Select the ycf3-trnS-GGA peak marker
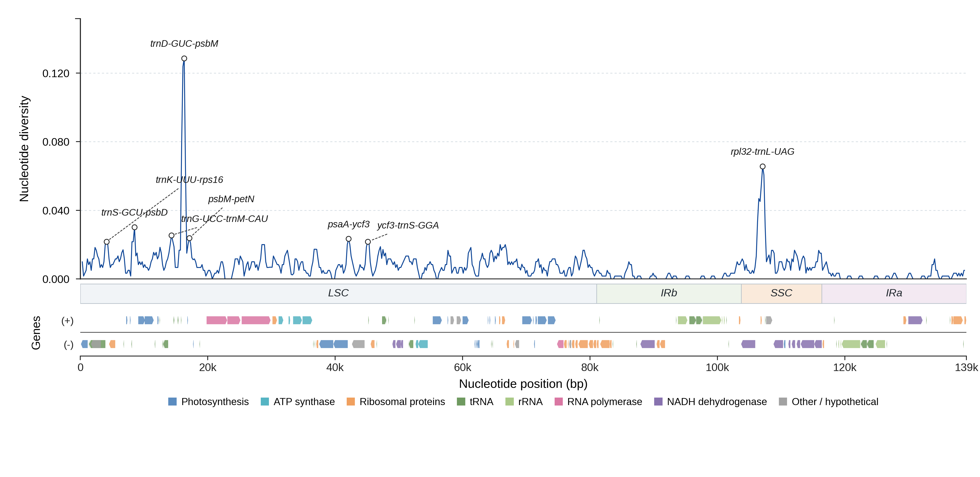Screen dimensions: 980x477 [368, 242]
